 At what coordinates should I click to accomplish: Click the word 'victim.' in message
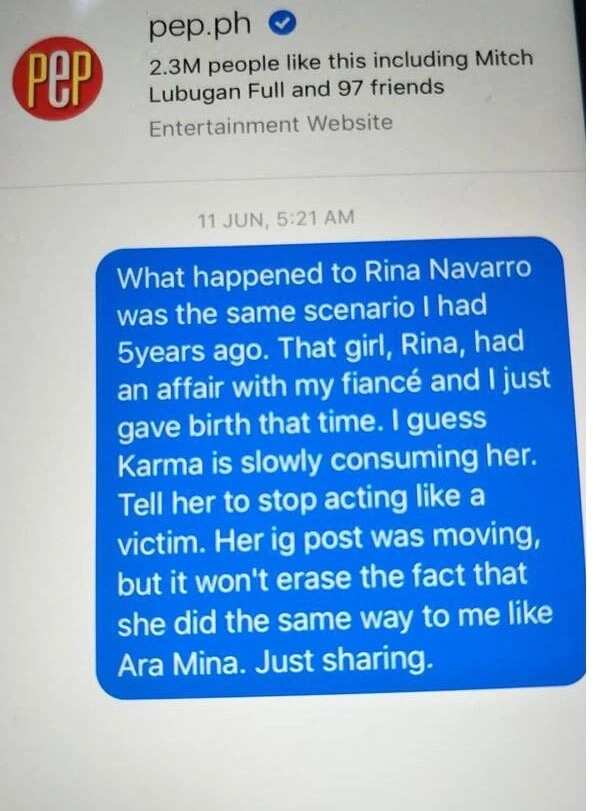click(x=159, y=543)
